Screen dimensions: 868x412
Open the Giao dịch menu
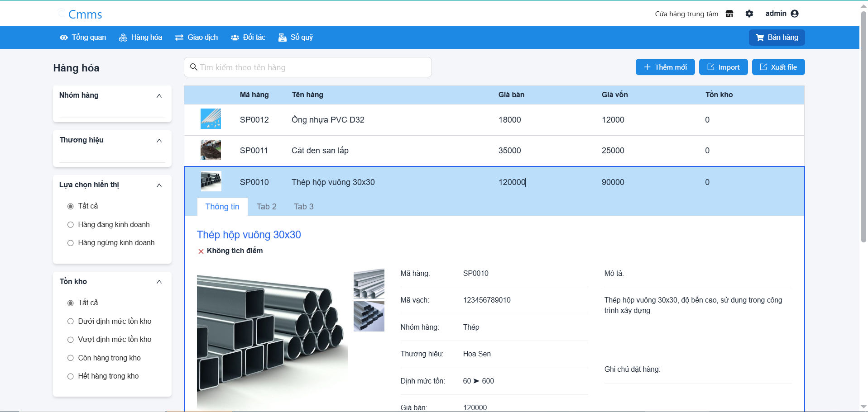point(197,37)
